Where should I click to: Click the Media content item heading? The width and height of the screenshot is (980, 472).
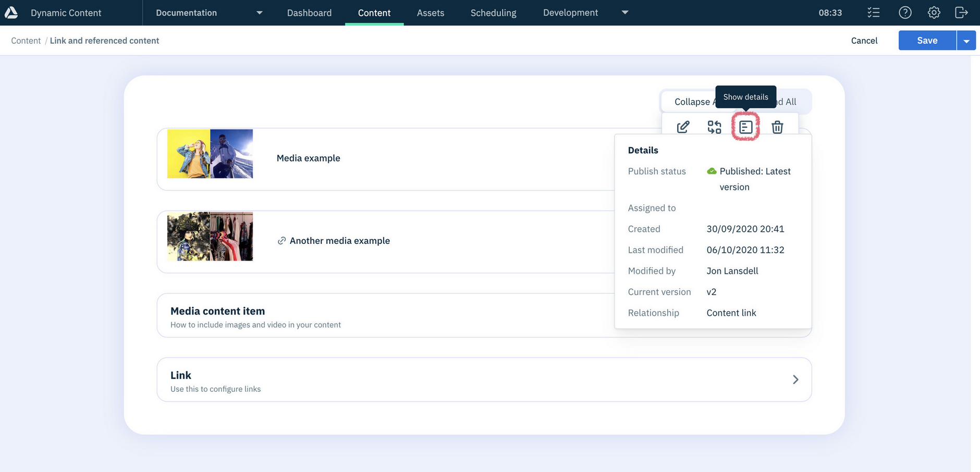coord(217,311)
